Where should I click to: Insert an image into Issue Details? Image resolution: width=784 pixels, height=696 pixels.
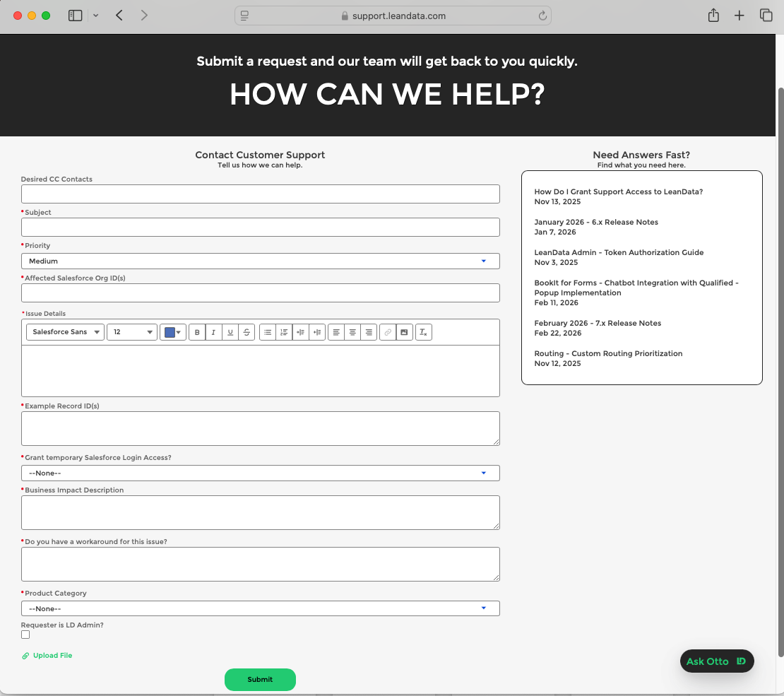(x=404, y=332)
